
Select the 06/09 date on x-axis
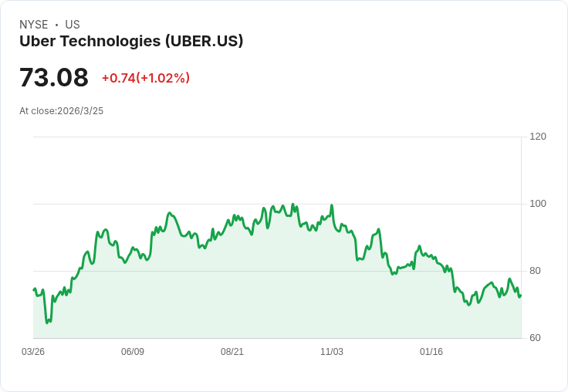(x=133, y=352)
